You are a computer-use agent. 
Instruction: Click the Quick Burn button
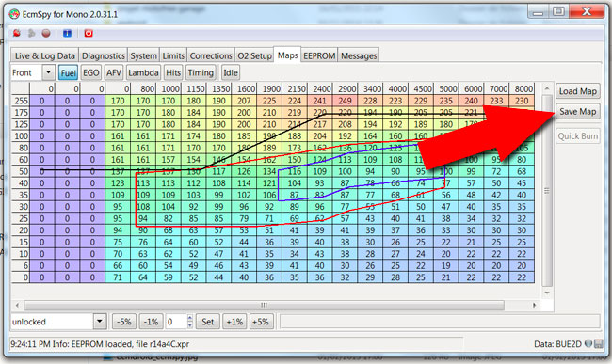578,136
